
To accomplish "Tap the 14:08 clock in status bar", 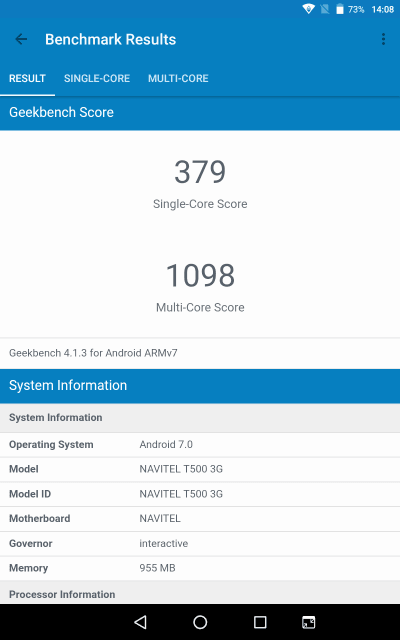I will 382,9.
